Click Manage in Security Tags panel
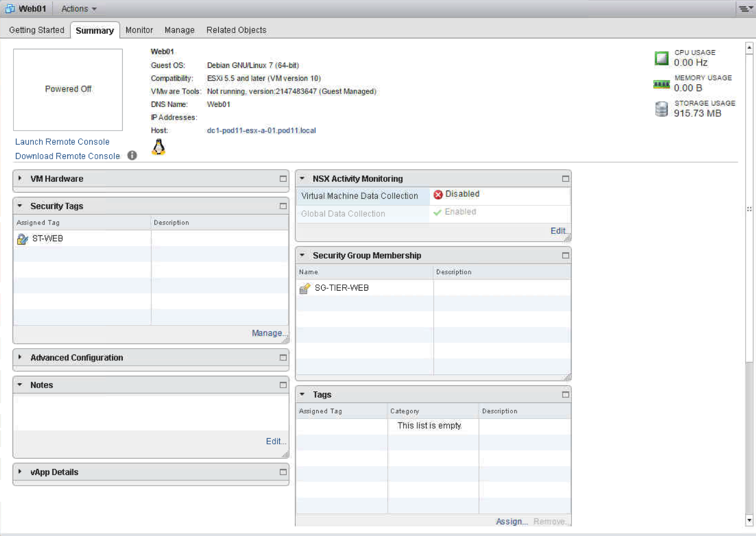Viewport: 756px width, 536px height. tap(268, 333)
